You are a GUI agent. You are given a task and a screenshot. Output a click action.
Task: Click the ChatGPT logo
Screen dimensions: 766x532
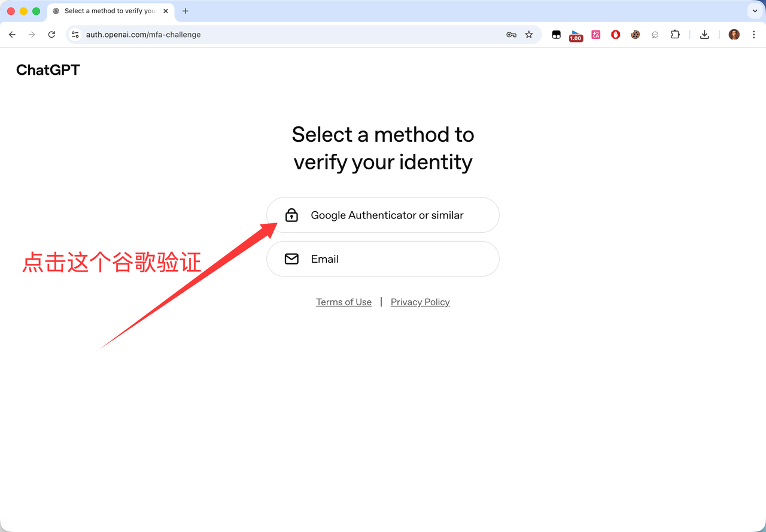click(48, 70)
